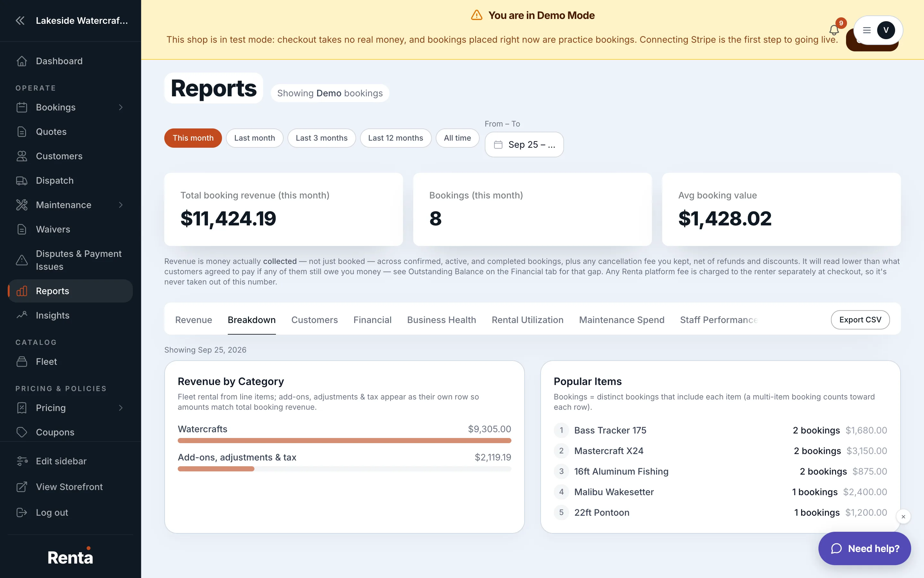Open the account menu with V avatar

[x=878, y=30]
